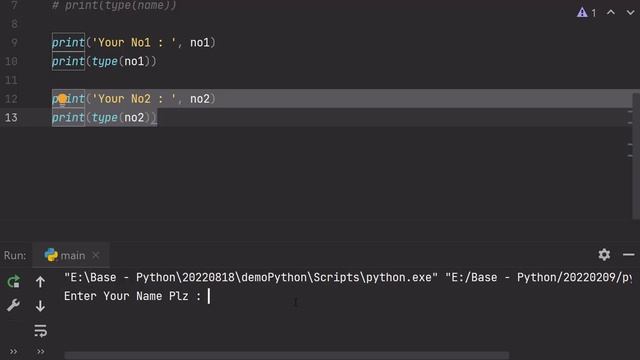Click the commented print(type(name)) line
The image size is (640, 360).
pos(114,5)
